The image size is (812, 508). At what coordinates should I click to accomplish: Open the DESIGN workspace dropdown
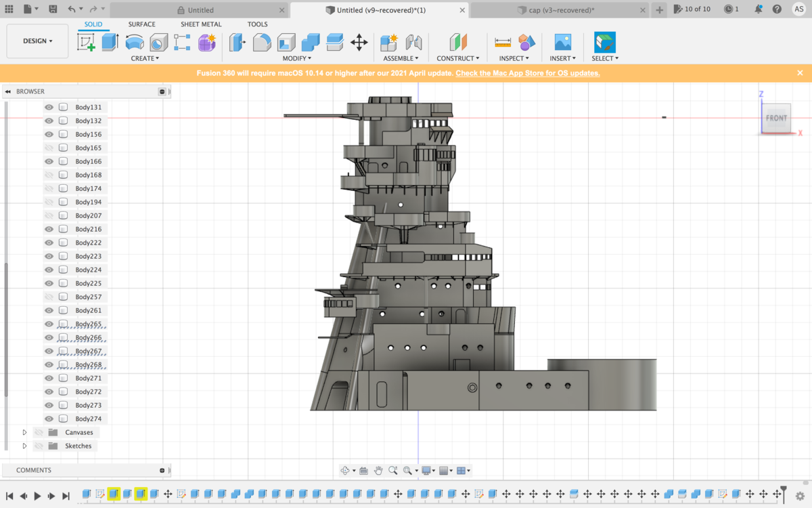[37, 41]
